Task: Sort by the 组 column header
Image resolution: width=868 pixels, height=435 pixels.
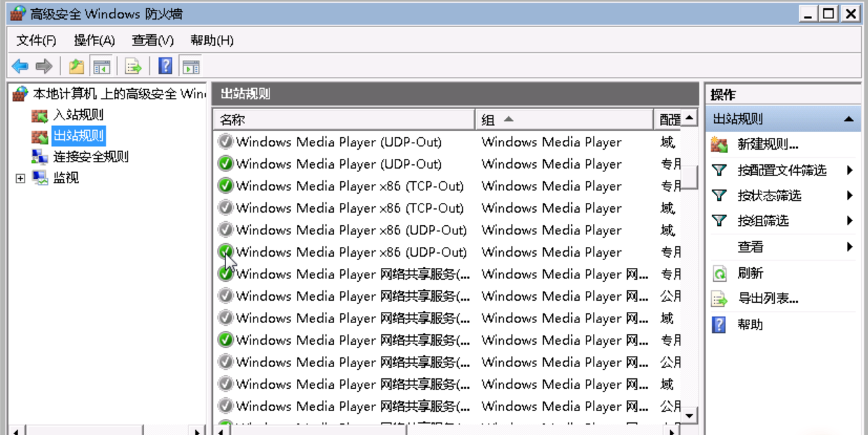Action: point(563,120)
